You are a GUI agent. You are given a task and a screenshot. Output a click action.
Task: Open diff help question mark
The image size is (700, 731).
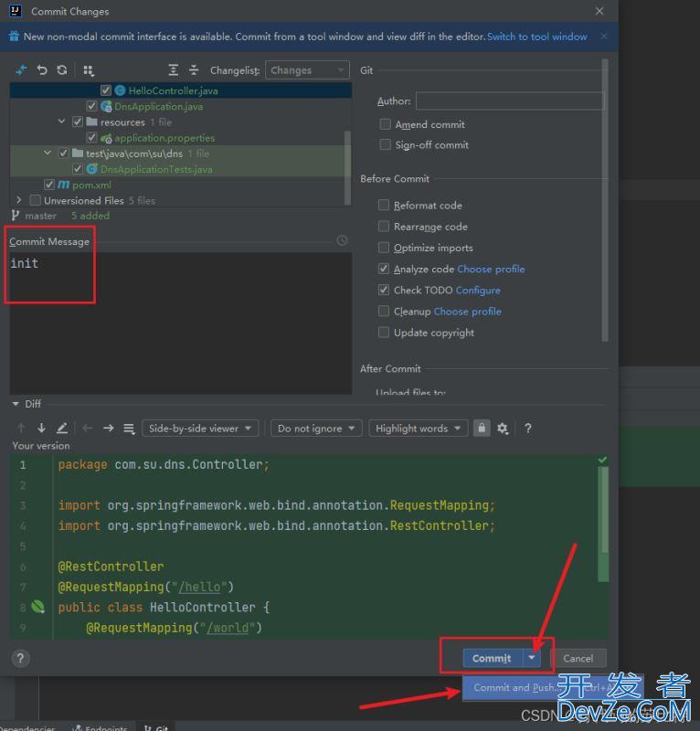pos(528,428)
